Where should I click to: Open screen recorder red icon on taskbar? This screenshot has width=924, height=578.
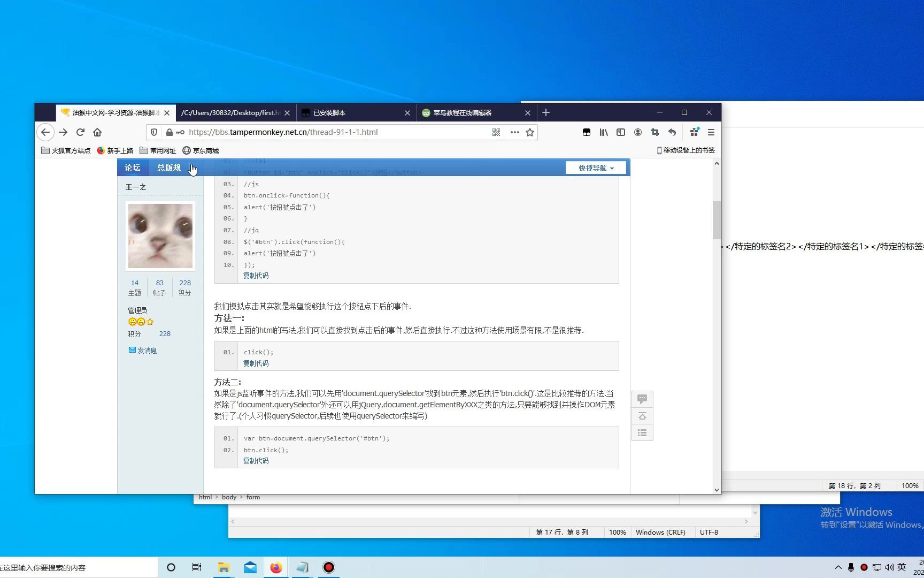tap(329, 567)
